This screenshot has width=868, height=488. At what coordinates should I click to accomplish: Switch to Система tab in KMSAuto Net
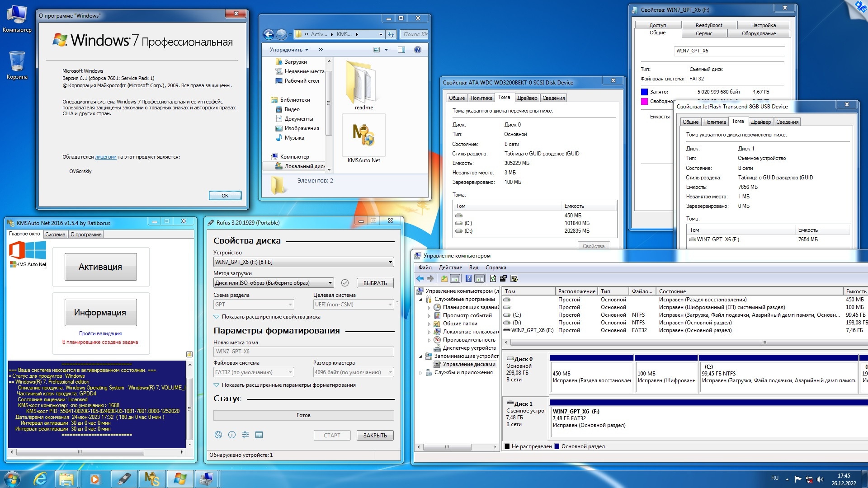[x=55, y=235]
